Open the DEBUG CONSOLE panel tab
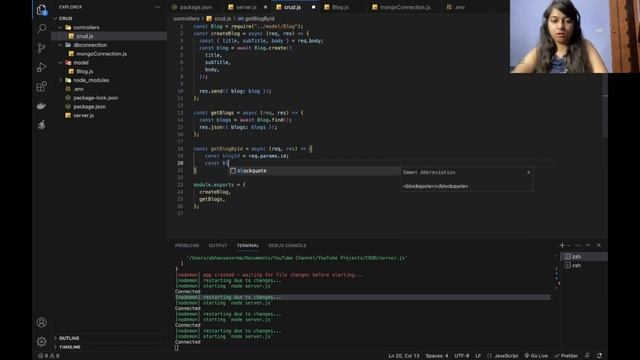This screenshot has height=360, width=640. (287, 245)
